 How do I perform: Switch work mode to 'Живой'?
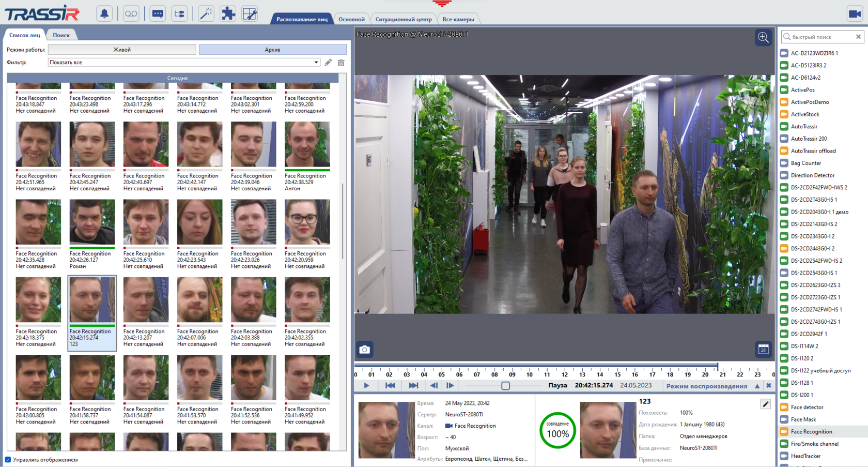click(x=122, y=49)
